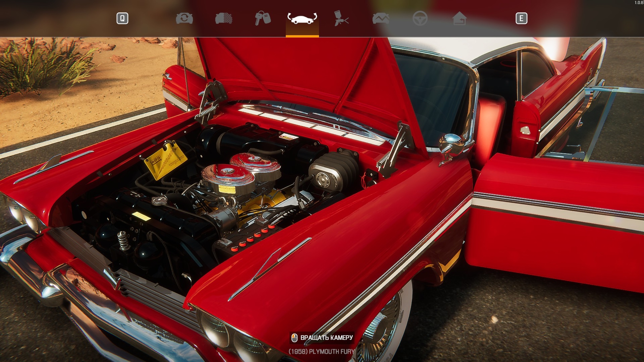Select the half-checkered car body icon
The height and width of the screenshot is (362, 644).
click(224, 18)
